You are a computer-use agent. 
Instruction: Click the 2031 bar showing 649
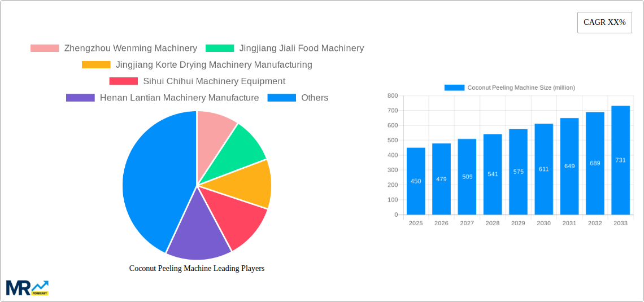pos(569,166)
